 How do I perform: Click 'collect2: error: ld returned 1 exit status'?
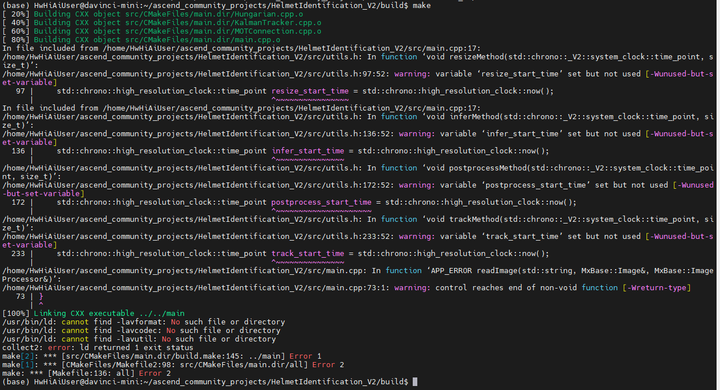tap(97, 348)
